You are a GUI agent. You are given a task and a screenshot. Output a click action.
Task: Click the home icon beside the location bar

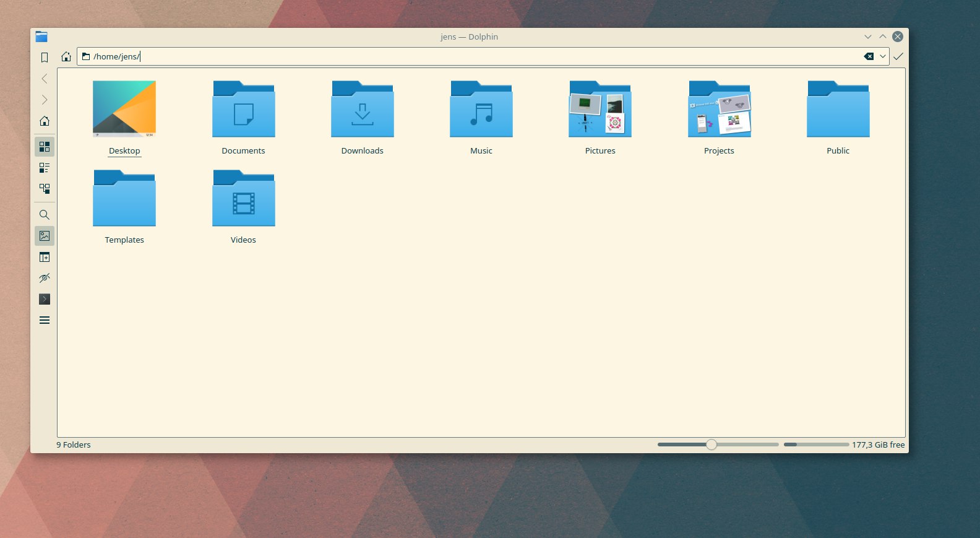[x=66, y=56]
